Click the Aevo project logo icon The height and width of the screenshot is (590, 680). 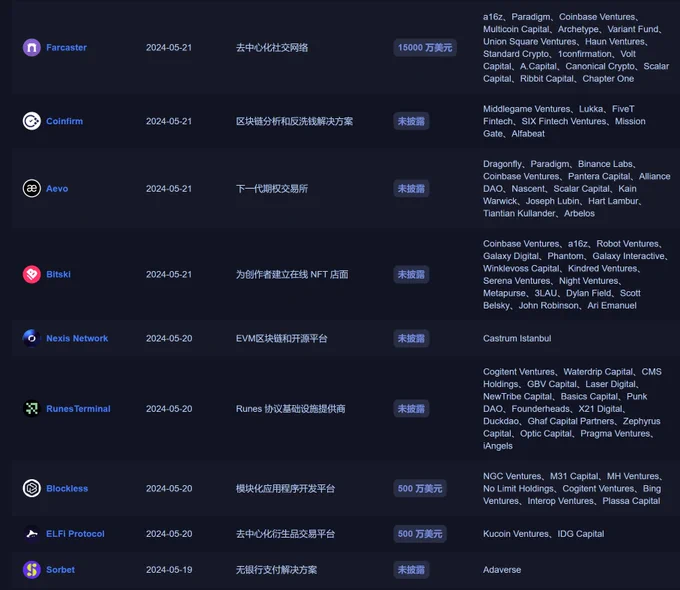pyautogui.click(x=32, y=188)
